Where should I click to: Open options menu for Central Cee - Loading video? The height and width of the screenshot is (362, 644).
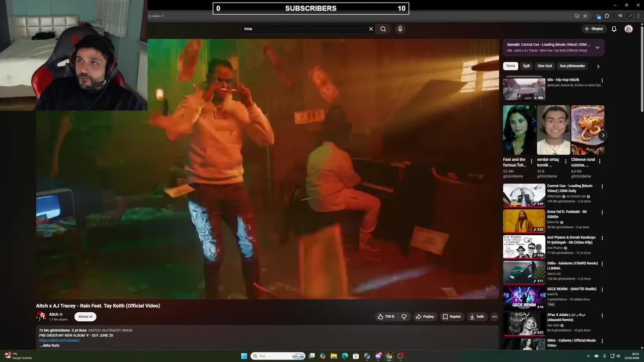[602, 187]
